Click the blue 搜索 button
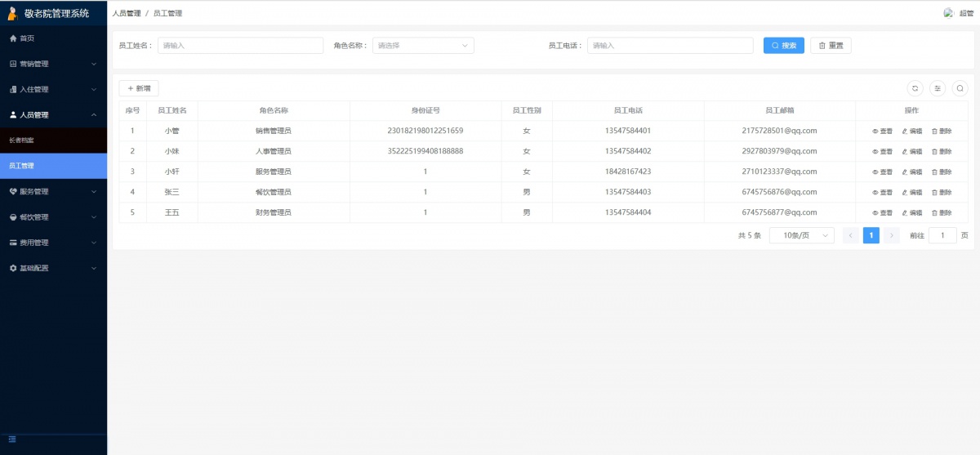The width and height of the screenshot is (980, 455). (784, 46)
